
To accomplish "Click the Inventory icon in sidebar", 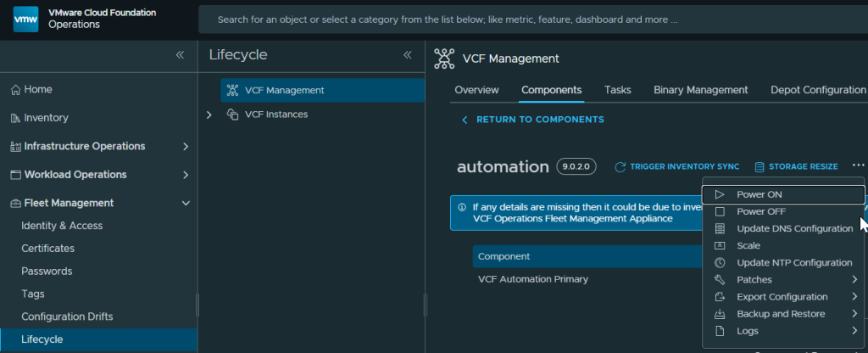I will point(15,118).
